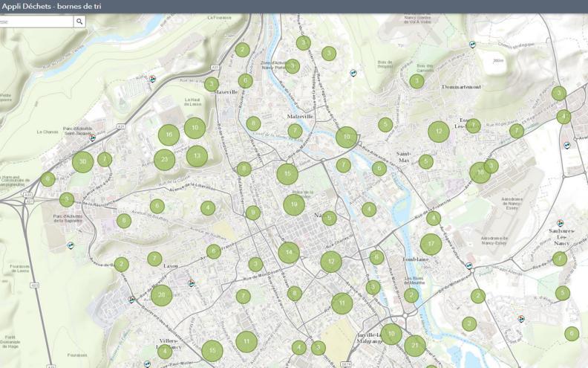
Task: Click the pin marker southeast of Laxou label
Action: 192,283
